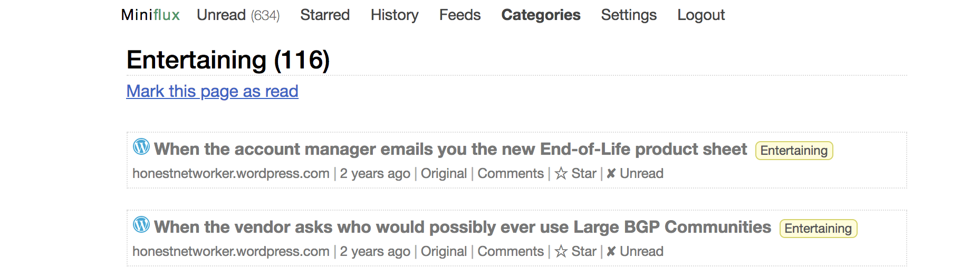Click Mark this page as read
The image size is (980, 277).
click(x=212, y=91)
